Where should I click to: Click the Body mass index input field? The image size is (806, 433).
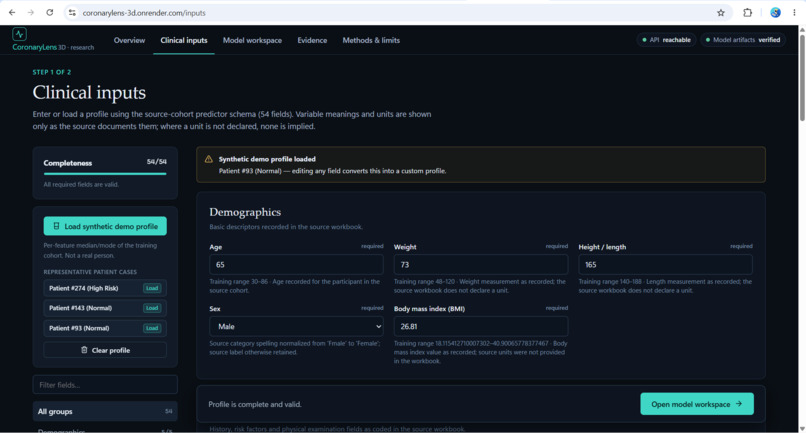481,327
